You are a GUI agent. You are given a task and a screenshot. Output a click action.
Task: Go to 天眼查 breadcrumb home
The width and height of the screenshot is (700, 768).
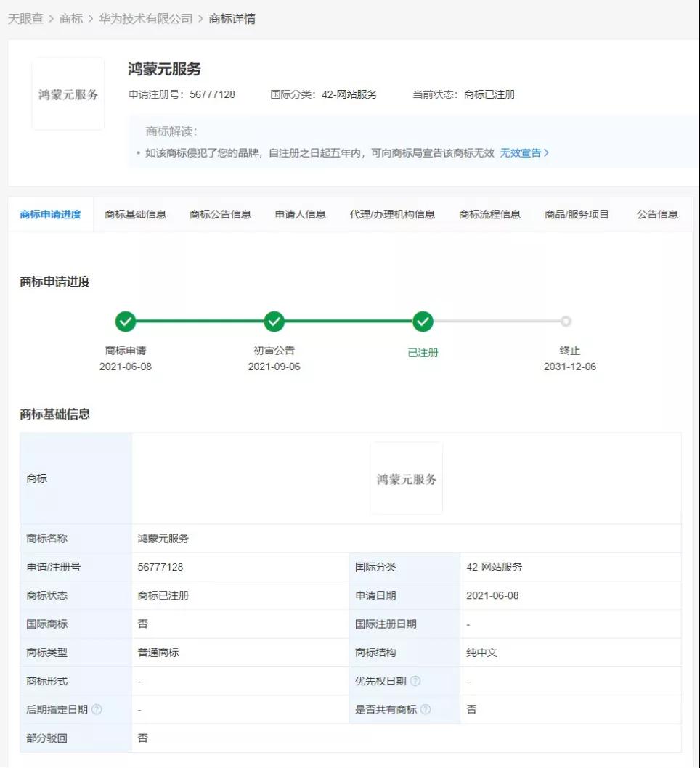coord(25,19)
